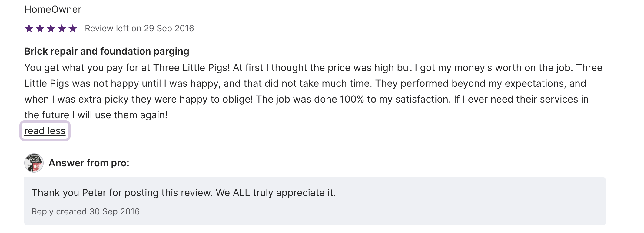Screen dimensions: 644x233
Task: Click the Three Little Pigs pro avatar
Action: pos(34,163)
